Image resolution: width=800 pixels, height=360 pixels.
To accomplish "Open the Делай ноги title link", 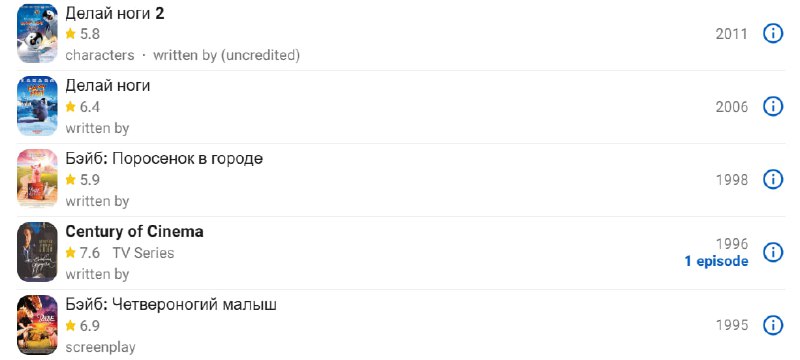I will coord(108,86).
